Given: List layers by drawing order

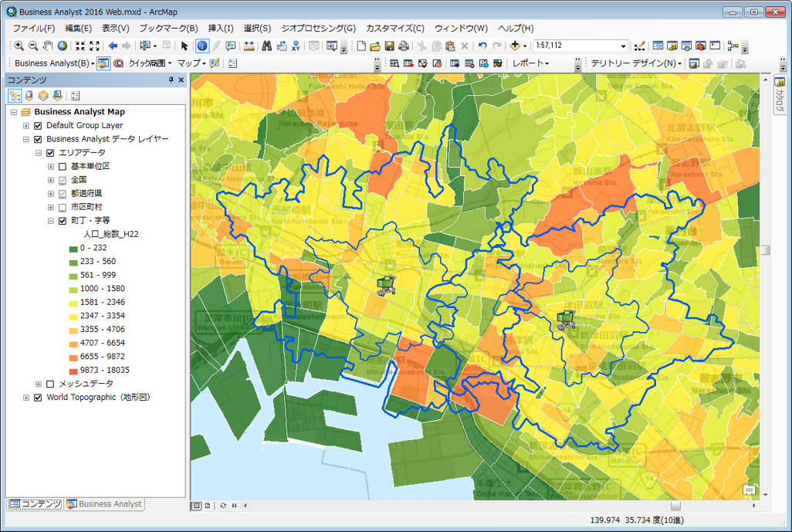Looking at the screenshot, I should point(15,96).
